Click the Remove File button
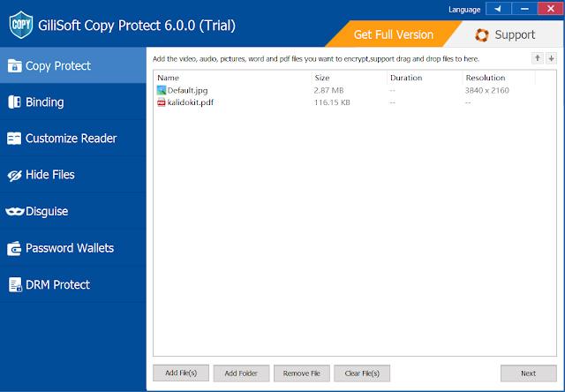This screenshot has width=565, height=392. pyautogui.click(x=302, y=373)
